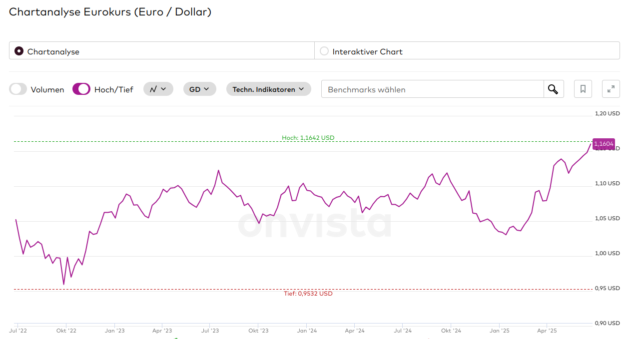This screenshot has height=339, width=644.
Task: Click the Jul '23 timeline label
Action: point(210,331)
